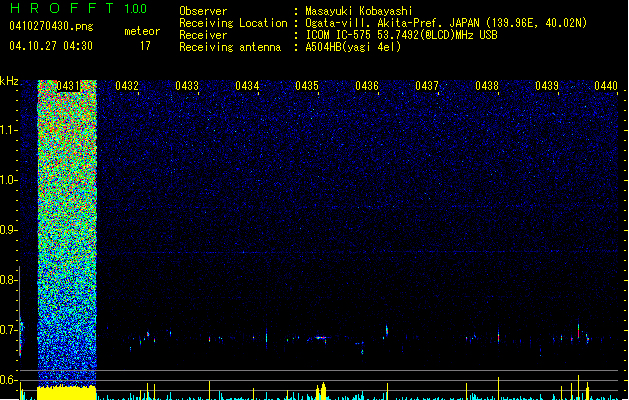Select the location text Ogata-vill. Akita-Pref. JAPAN

pos(392,23)
